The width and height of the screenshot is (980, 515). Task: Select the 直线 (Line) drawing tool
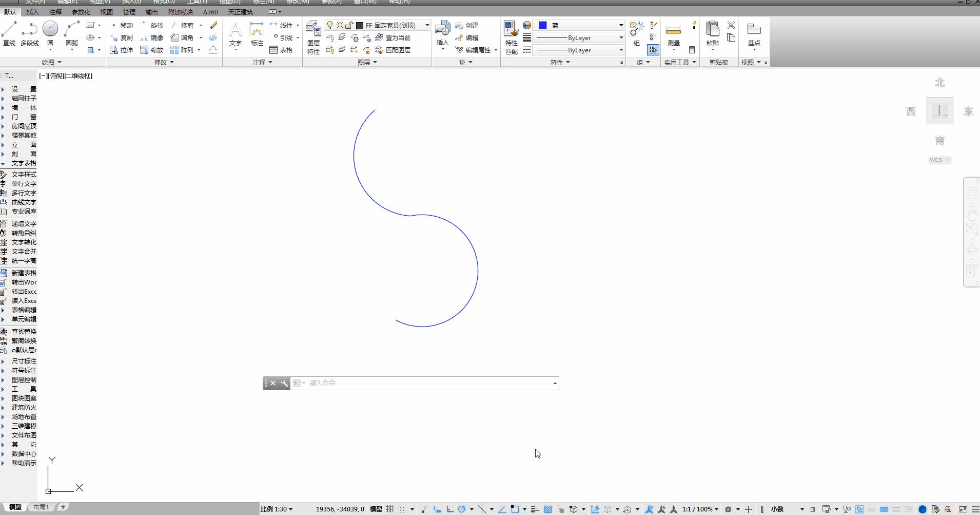pos(9,34)
